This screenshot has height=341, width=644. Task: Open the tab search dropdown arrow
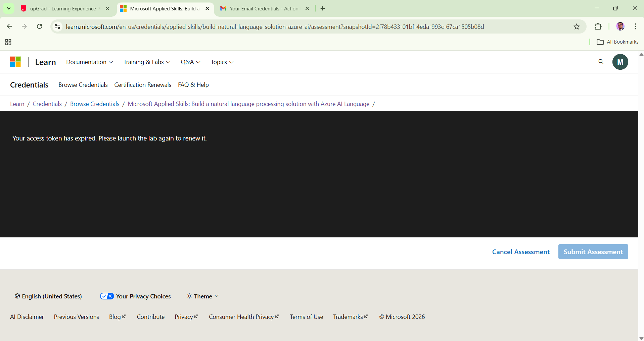(x=9, y=8)
